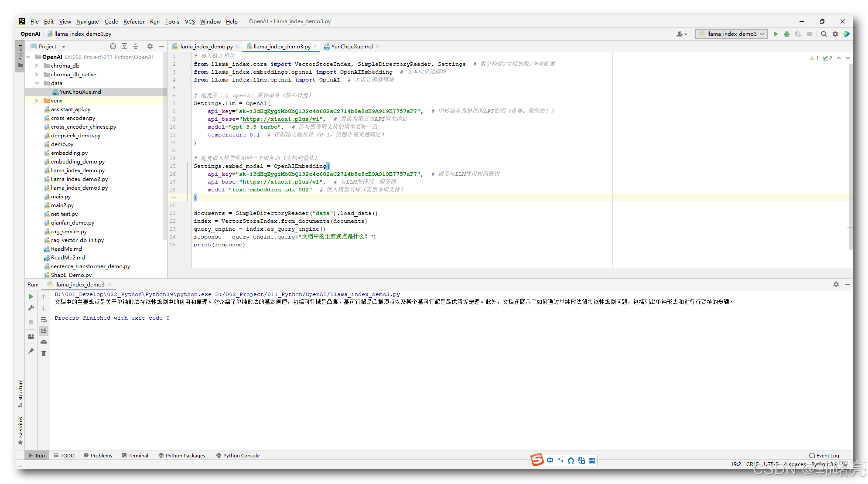868x484 pixels.
Task: Expand the chroma_db folder
Action: coord(37,65)
